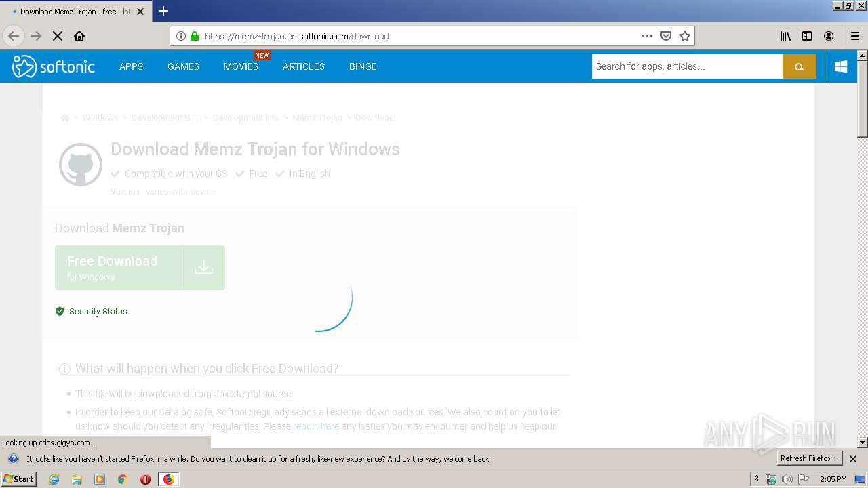Click Security Status link
868x488 pixels.
98,311
